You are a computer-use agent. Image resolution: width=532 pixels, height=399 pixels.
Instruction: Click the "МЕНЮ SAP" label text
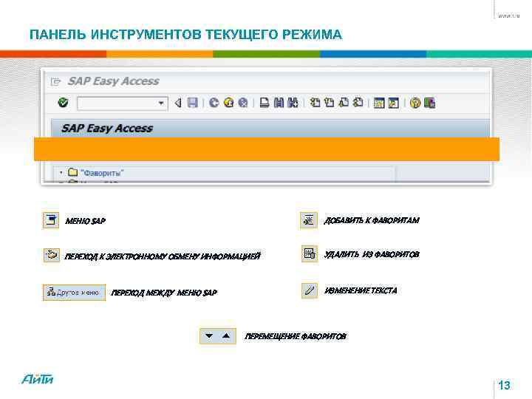[x=85, y=221]
